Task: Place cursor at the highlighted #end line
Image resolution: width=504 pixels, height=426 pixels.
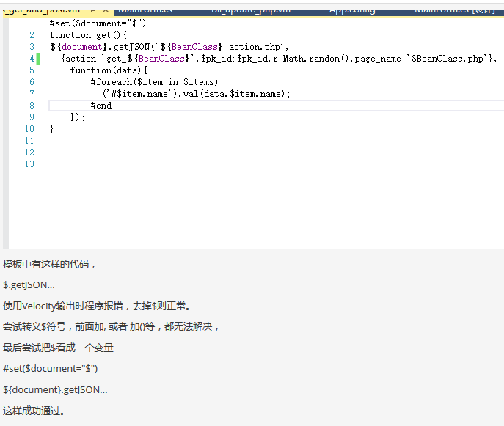Action: click(x=101, y=106)
